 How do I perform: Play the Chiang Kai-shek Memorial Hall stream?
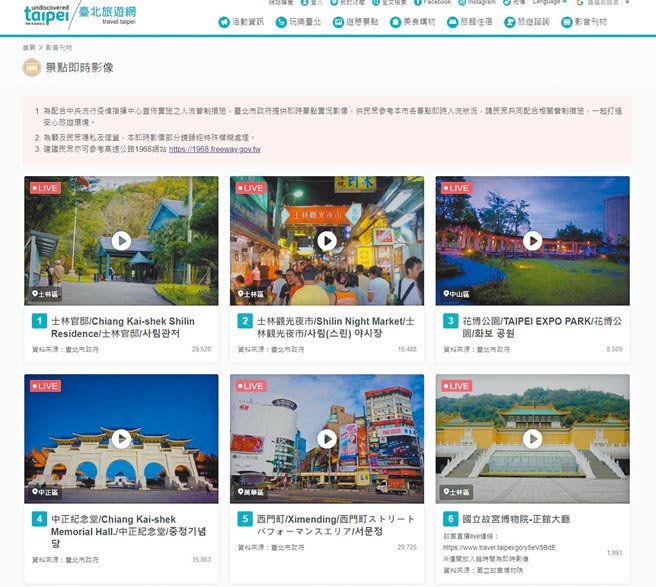point(121,438)
